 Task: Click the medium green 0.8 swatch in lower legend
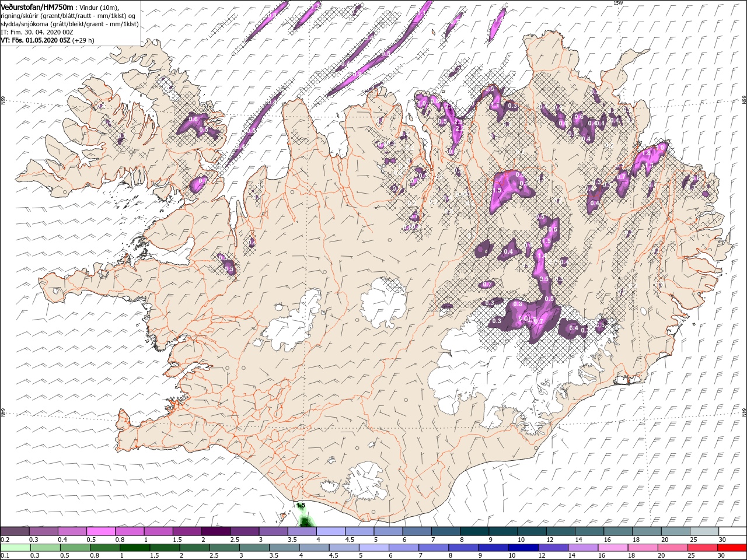[104, 548]
